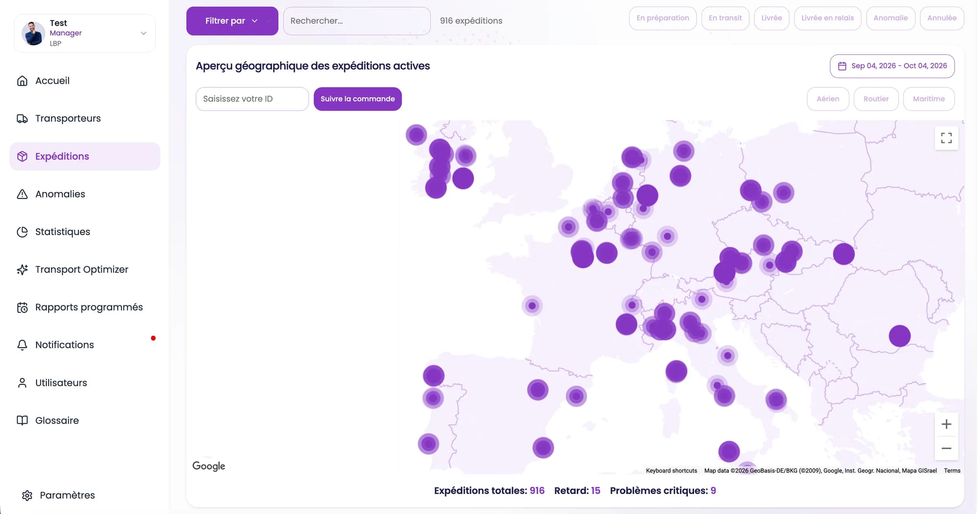Toggle the En transit status filter
The image size is (980, 514).
(x=725, y=18)
